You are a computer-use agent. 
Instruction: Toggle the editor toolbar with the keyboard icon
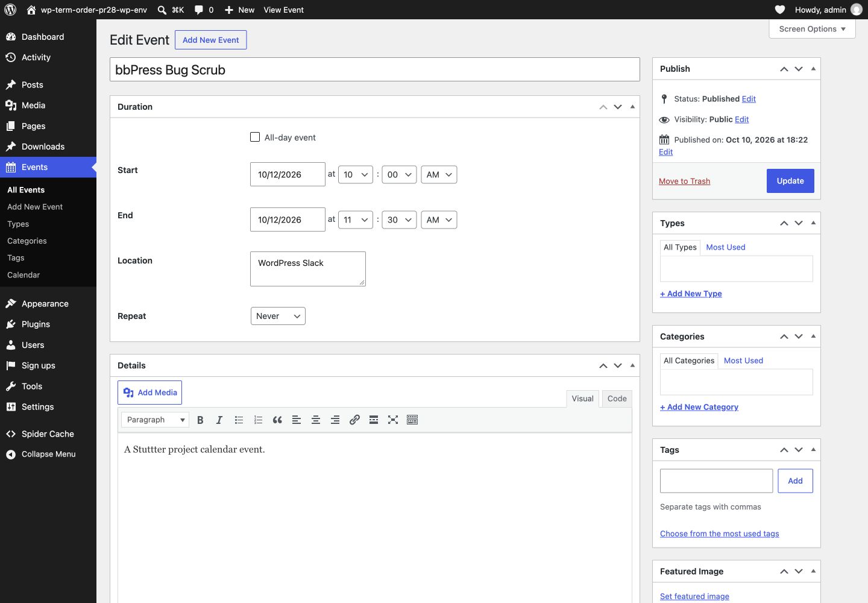click(x=412, y=420)
